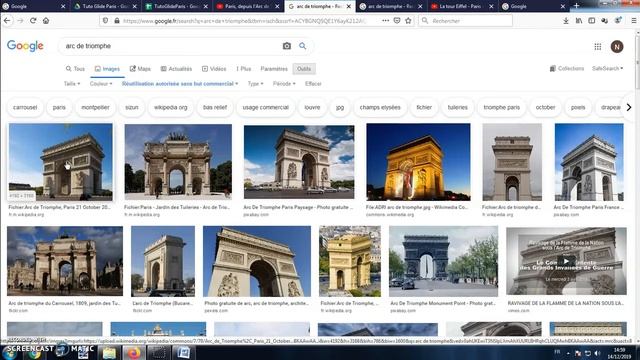
Task: Toggle the Outils tools button
Action: [304, 69]
